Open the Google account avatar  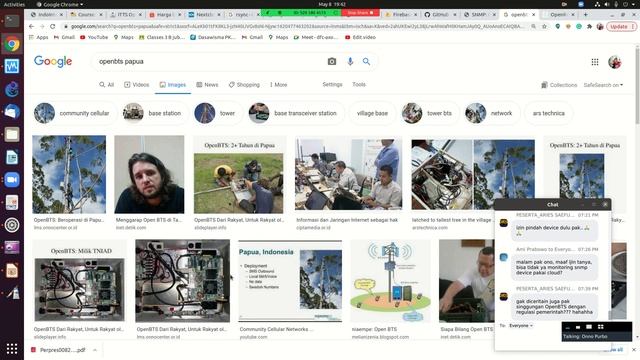pos(615,62)
